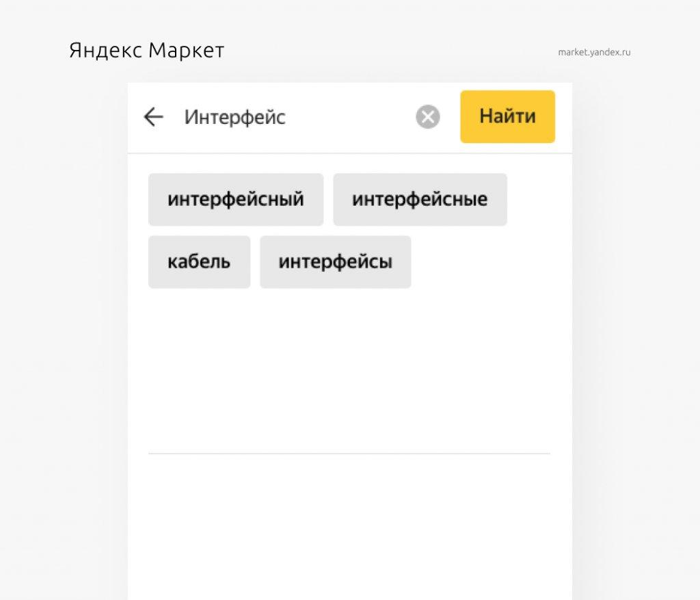Click the Яндекс Маркет heading text

pyautogui.click(x=147, y=50)
